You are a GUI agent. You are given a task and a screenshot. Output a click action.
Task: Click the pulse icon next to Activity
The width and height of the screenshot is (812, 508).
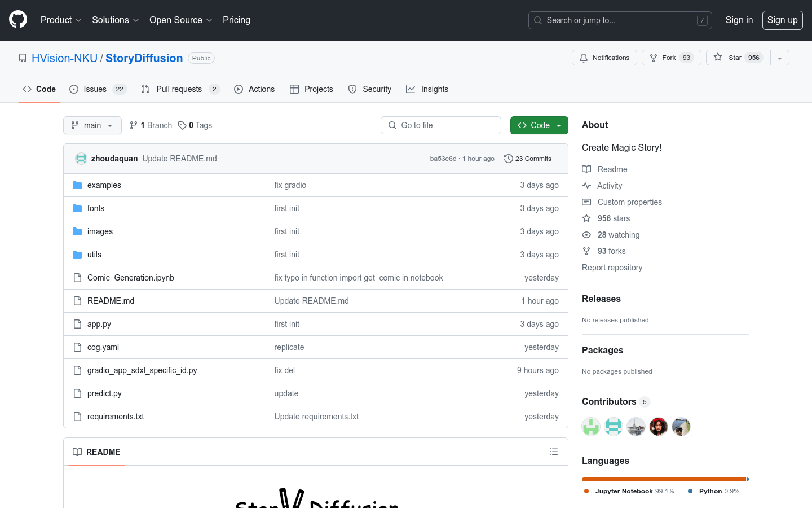586,186
